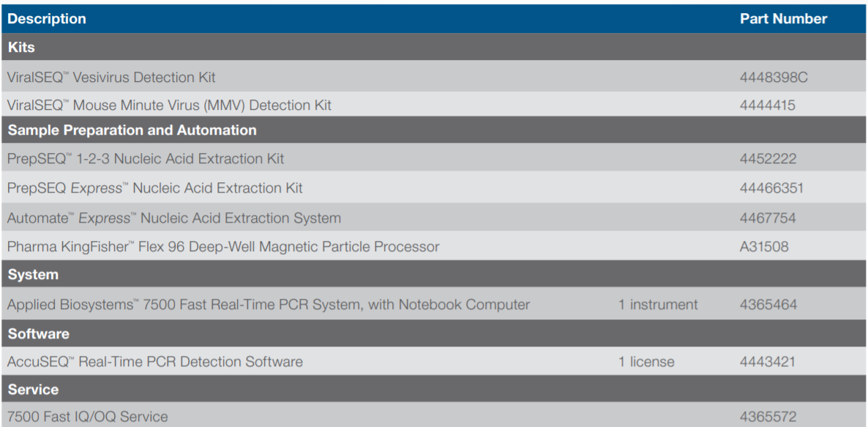Click PrepSEQ Express Nucleic Acid Extraction Kit
This screenshot has width=868, height=427.
tap(154, 188)
